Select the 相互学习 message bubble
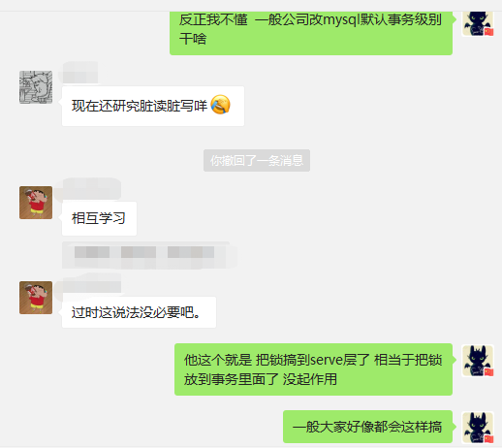This screenshot has width=502, height=448. (99, 218)
